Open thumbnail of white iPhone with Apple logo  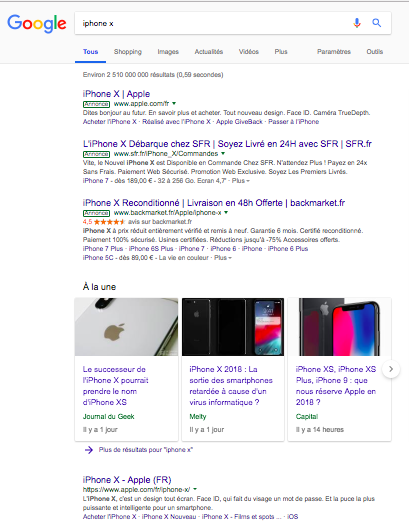point(127,327)
